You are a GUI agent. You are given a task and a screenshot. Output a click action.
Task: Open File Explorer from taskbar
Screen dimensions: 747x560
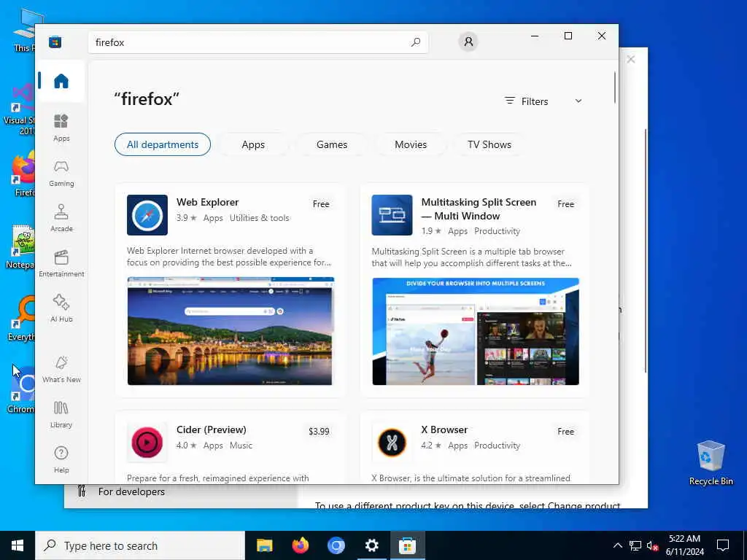264,545
